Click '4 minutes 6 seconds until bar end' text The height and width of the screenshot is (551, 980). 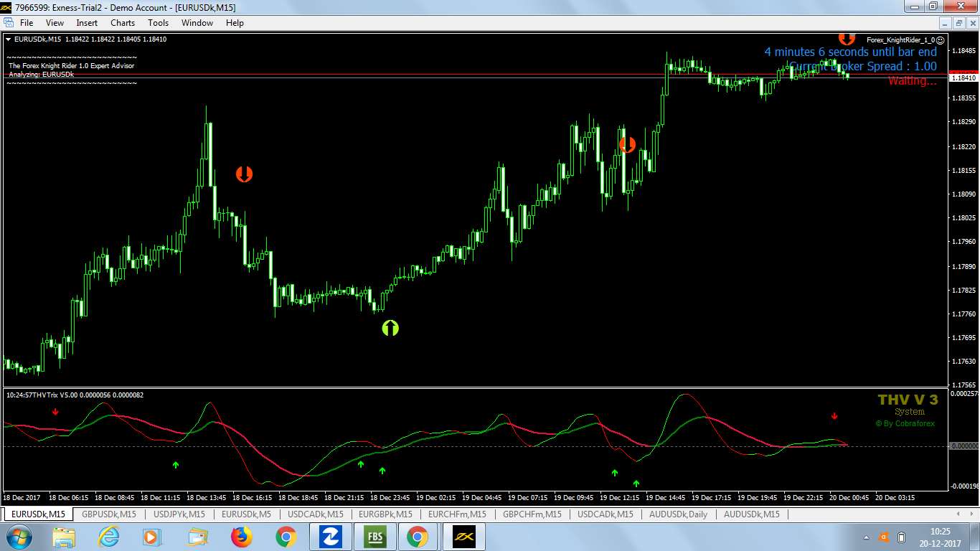click(851, 52)
